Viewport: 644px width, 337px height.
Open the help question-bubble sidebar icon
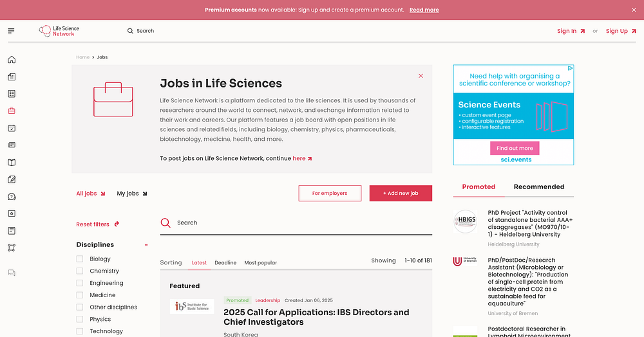tap(12, 196)
